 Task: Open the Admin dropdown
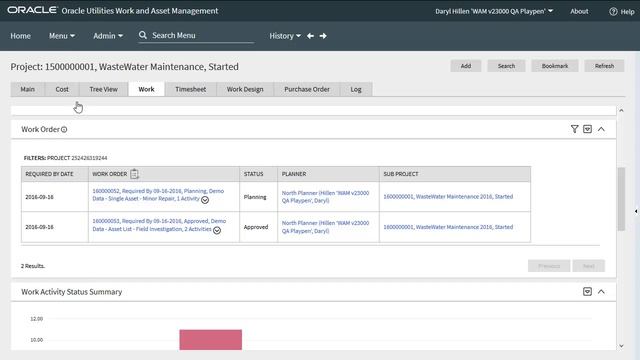[108, 36]
